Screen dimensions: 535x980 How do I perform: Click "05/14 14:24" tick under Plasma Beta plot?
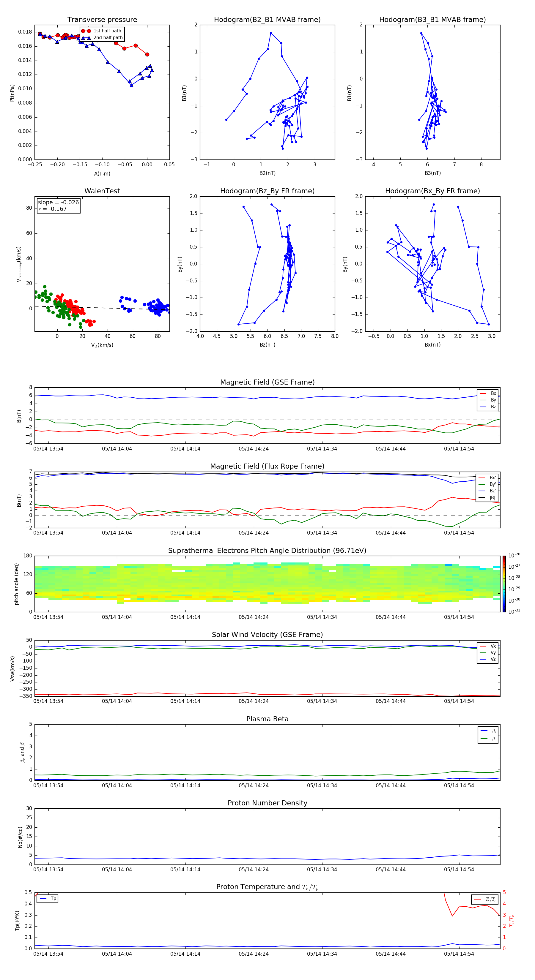point(254,785)
